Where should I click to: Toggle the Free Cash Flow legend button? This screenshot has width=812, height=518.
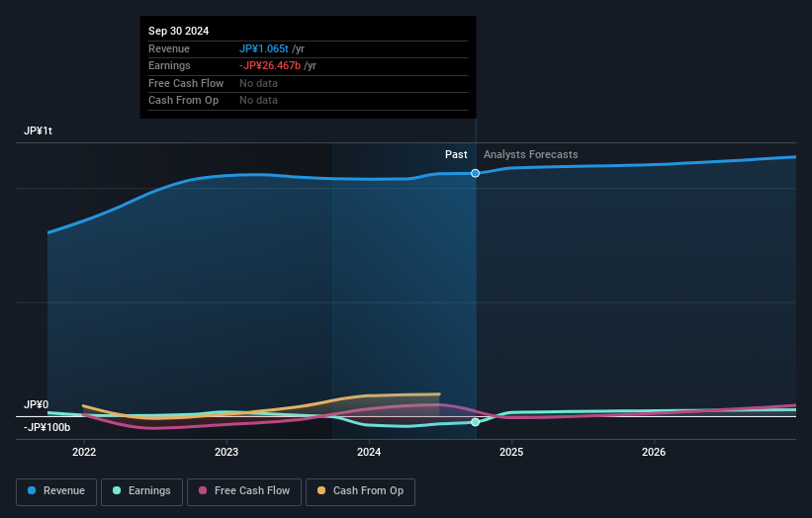244,491
